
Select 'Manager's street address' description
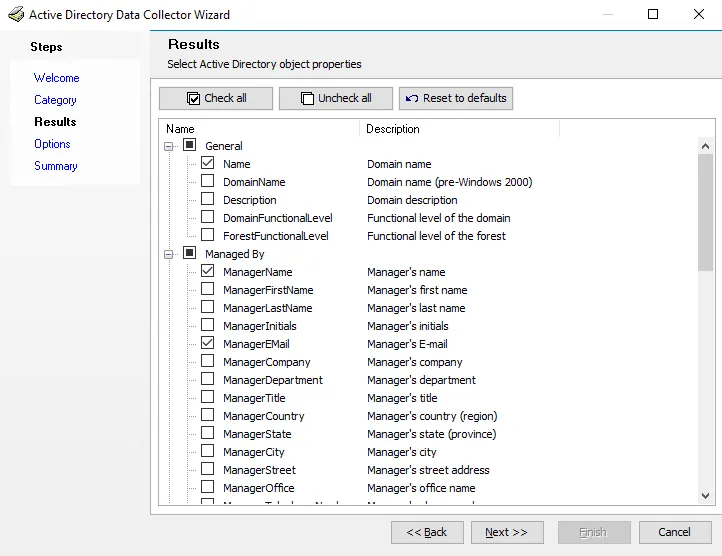point(428,470)
